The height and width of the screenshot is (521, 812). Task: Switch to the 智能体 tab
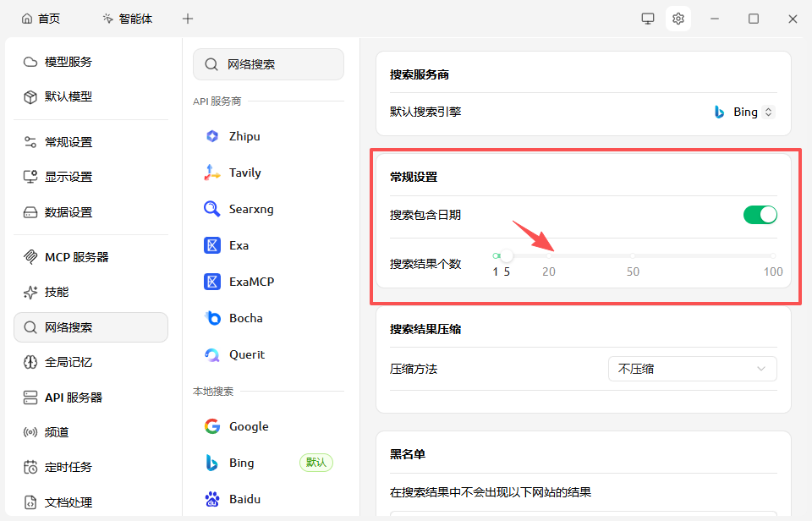(x=128, y=19)
